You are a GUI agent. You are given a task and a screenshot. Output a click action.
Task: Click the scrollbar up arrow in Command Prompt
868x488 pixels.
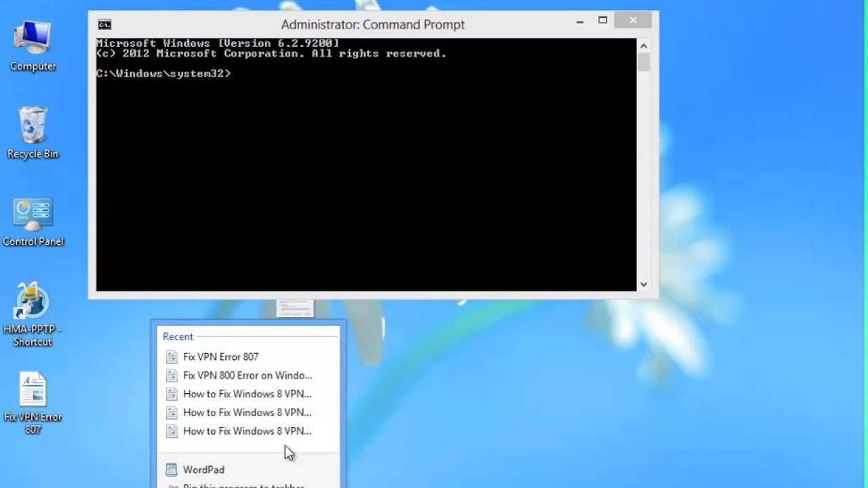(x=644, y=46)
